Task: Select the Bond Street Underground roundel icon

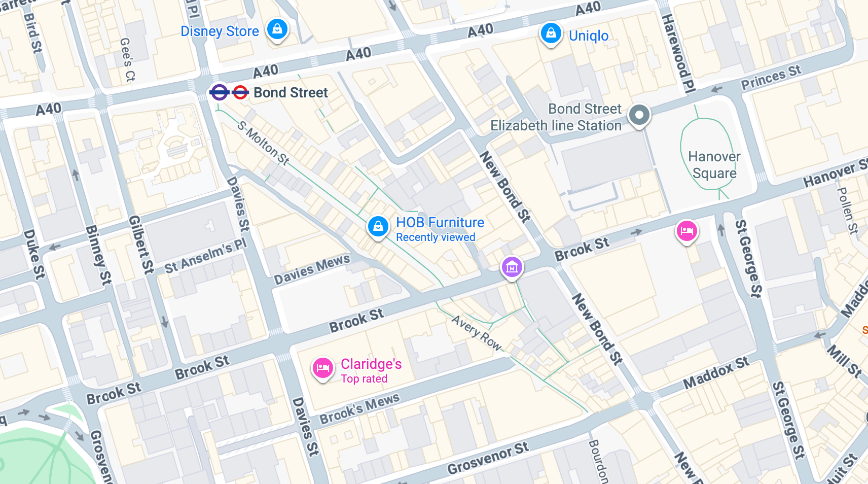Action: (220, 93)
